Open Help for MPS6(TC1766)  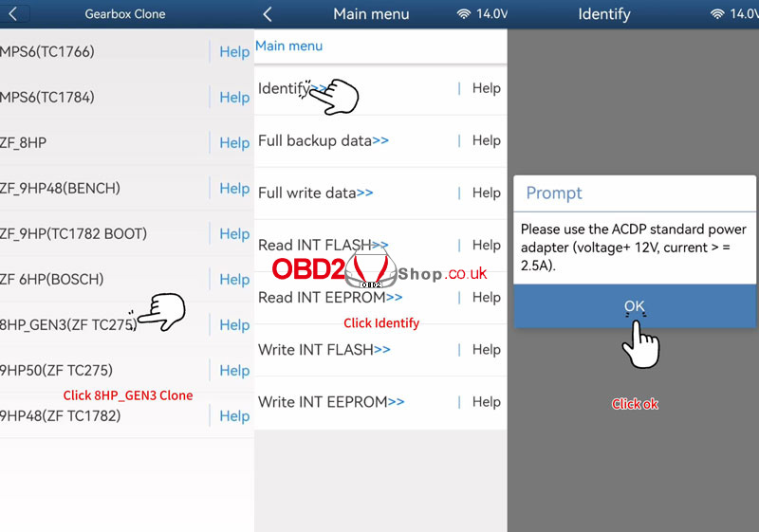[x=234, y=52]
